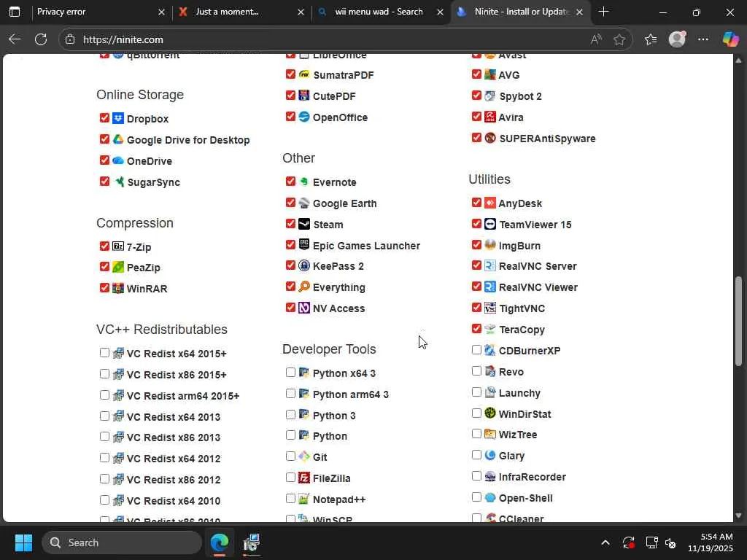The width and height of the screenshot is (747, 560).
Task: Click the page vertical scrollbar thumb
Action: 738,322
